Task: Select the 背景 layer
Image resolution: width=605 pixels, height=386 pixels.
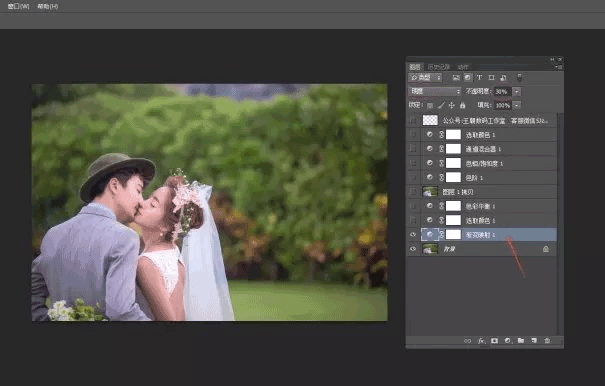Action: pos(482,249)
